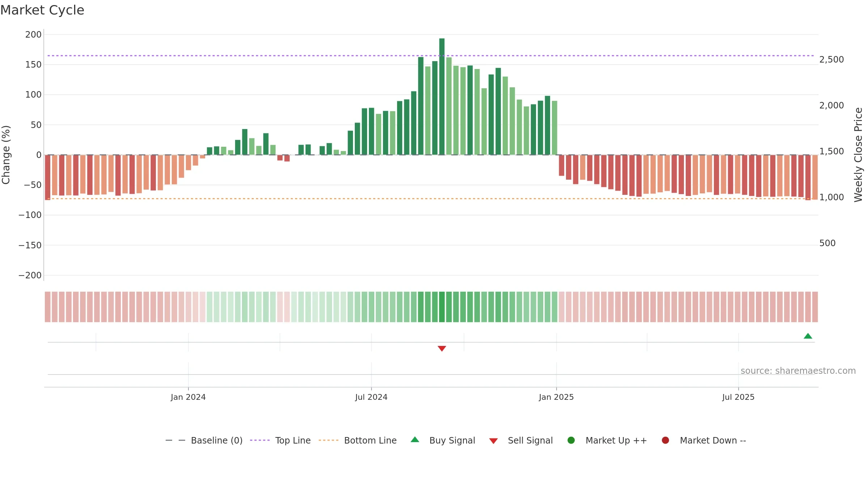Toggle the Bottom Line legend entry
Image resolution: width=868 pixels, height=488 pixels.
tap(358, 441)
